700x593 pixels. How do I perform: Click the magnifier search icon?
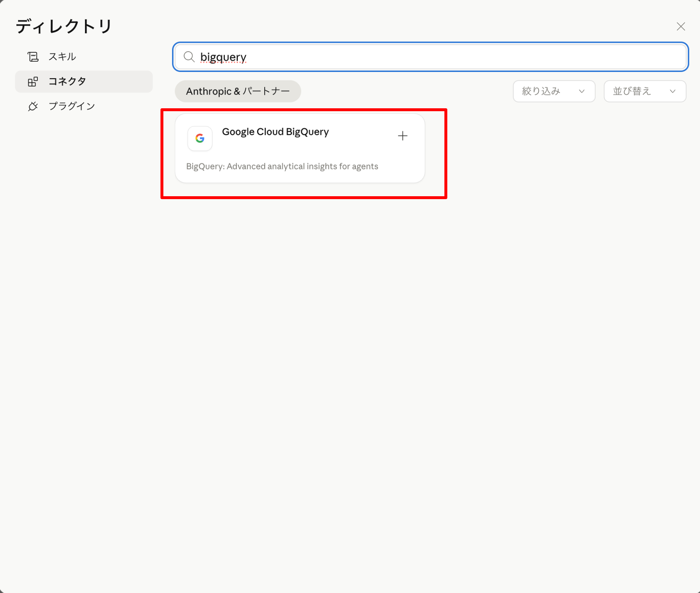pyautogui.click(x=189, y=57)
